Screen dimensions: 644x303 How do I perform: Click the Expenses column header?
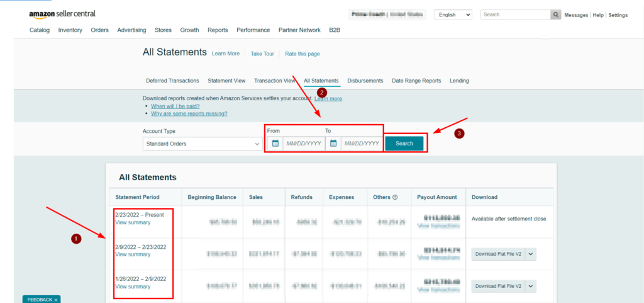pos(341,197)
